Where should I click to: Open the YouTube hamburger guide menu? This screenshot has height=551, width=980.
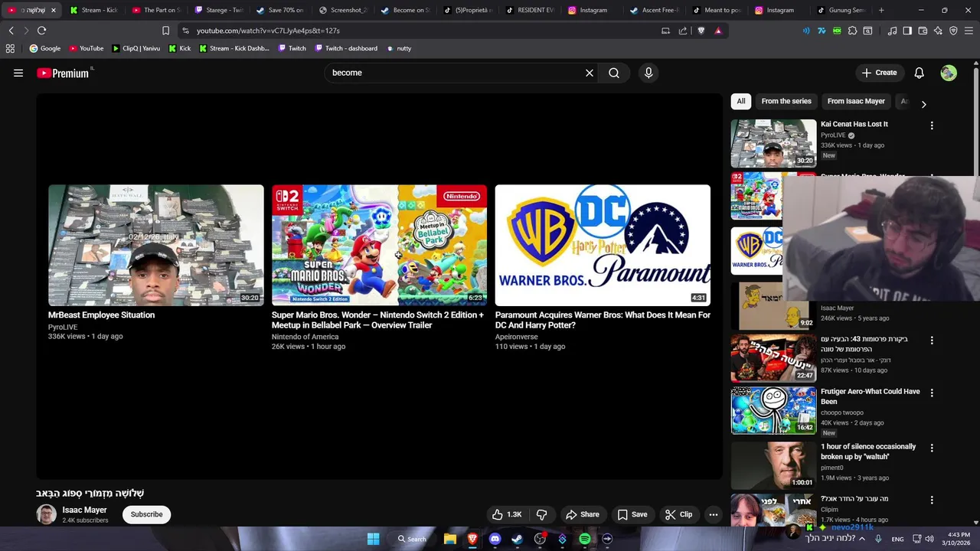(x=18, y=73)
